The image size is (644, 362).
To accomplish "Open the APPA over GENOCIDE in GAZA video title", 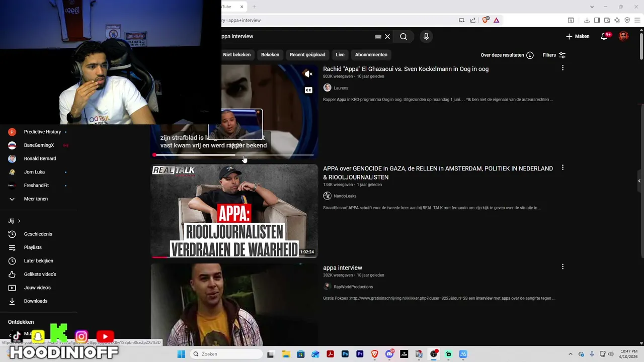I will click(x=438, y=172).
